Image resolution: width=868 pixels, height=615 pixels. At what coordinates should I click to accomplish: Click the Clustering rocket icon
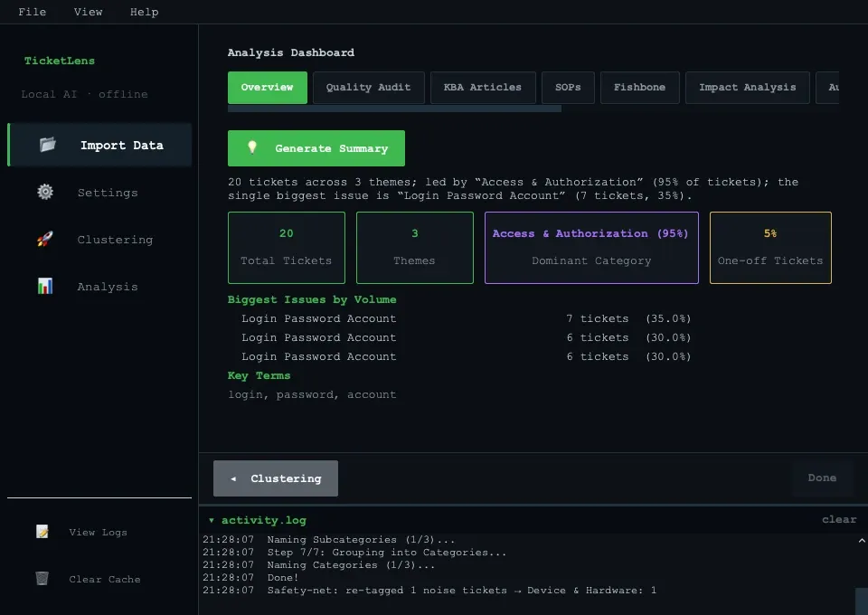[45, 239]
